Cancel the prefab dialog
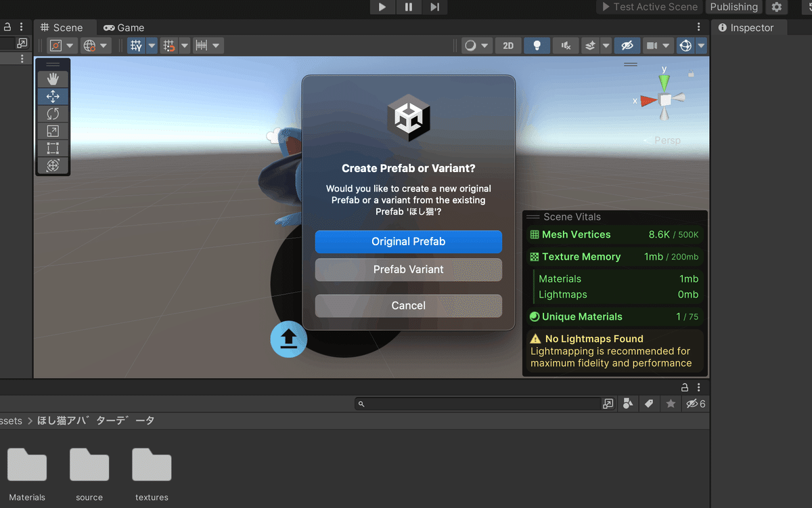 coord(409,305)
